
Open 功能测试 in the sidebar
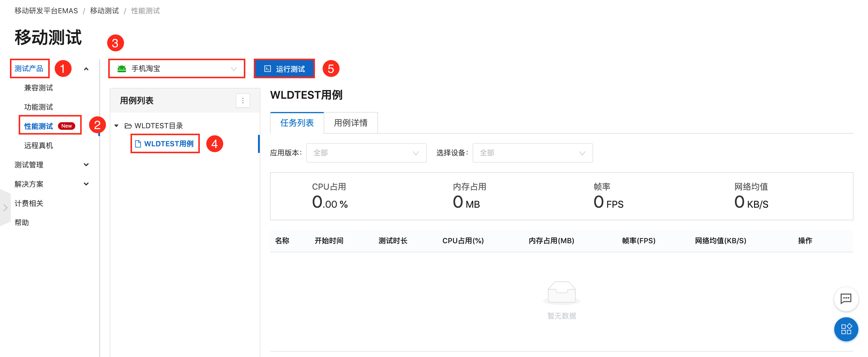[38, 107]
